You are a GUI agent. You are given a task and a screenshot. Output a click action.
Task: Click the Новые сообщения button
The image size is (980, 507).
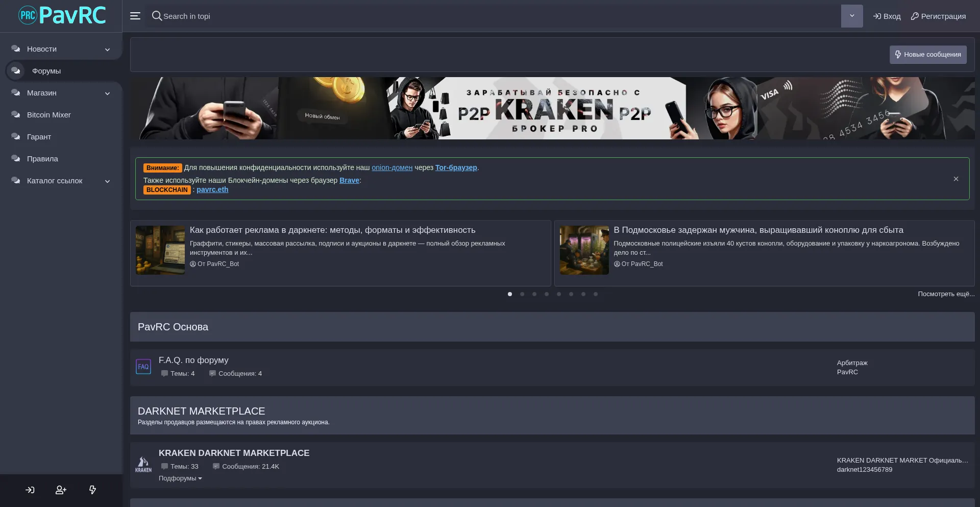pyautogui.click(x=928, y=55)
